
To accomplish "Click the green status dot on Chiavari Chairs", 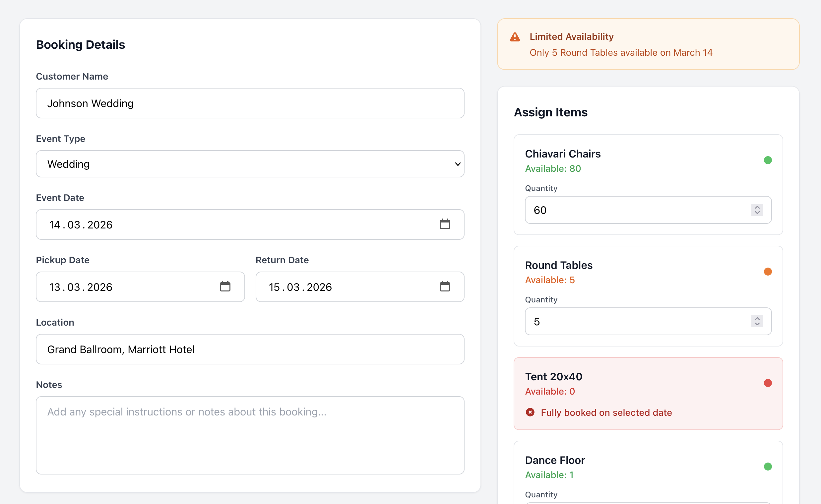I will [x=768, y=160].
